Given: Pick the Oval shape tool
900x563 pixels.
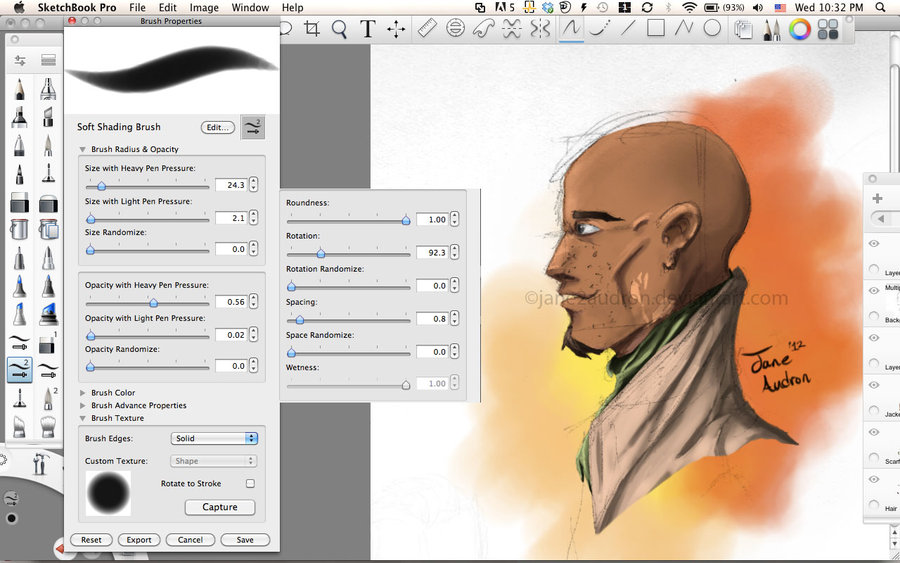Looking at the screenshot, I should pos(712,29).
